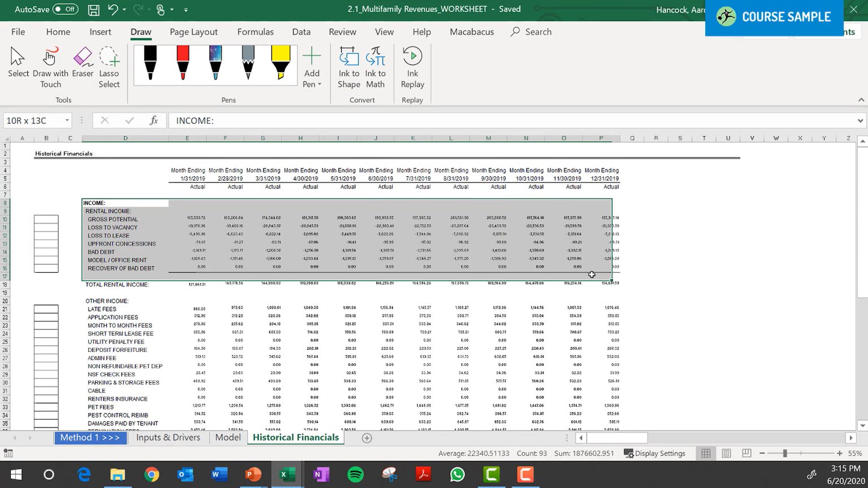Open the Formulas ribbon tab
868x488 pixels.
[255, 32]
